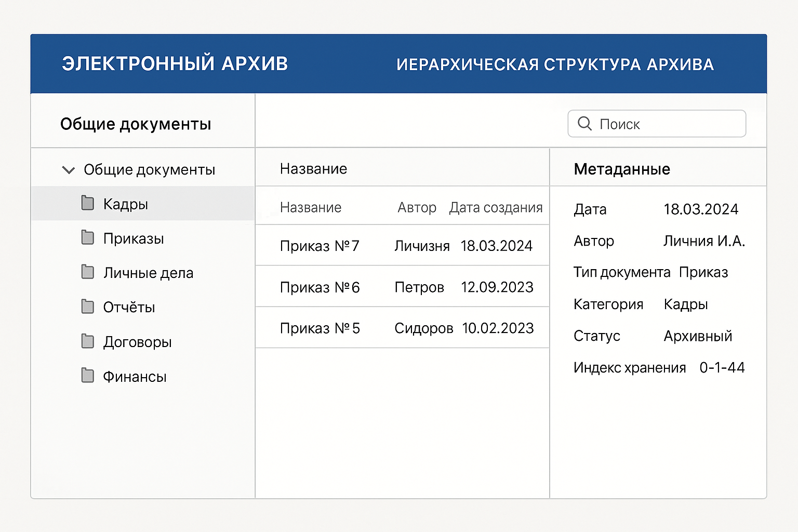
Task: Click author Петров in the table
Action: click(x=419, y=287)
